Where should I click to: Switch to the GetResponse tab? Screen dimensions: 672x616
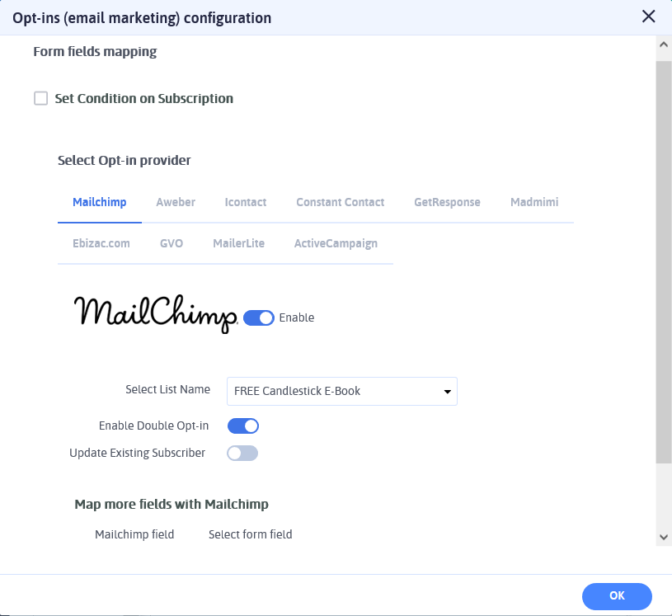pos(447,202)
